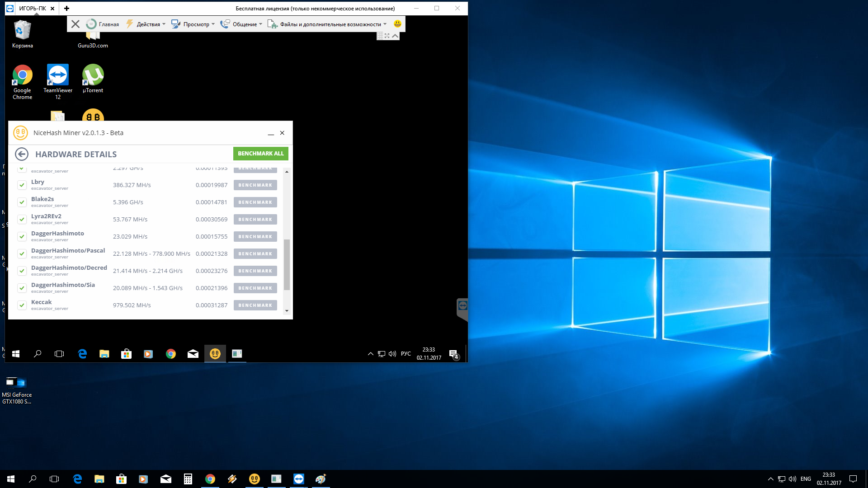Image resolution: width=868 pixels, height=488 pixels.
Task: Open the Общение menu in TeamViewer
Action: tap(244, 24)
